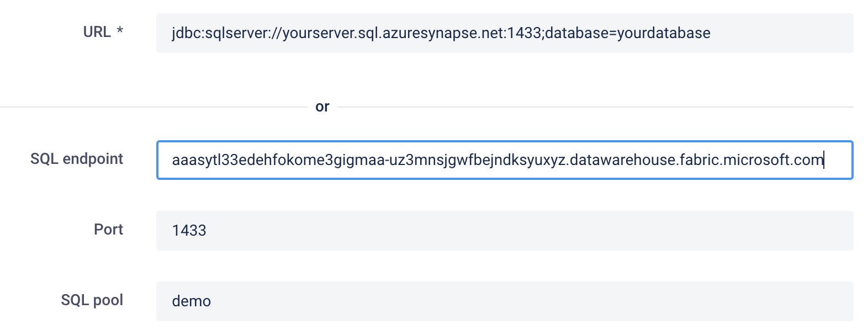Click the 'or' divider text
Viewport: 868px width, 330px height.
pos(322,107)
